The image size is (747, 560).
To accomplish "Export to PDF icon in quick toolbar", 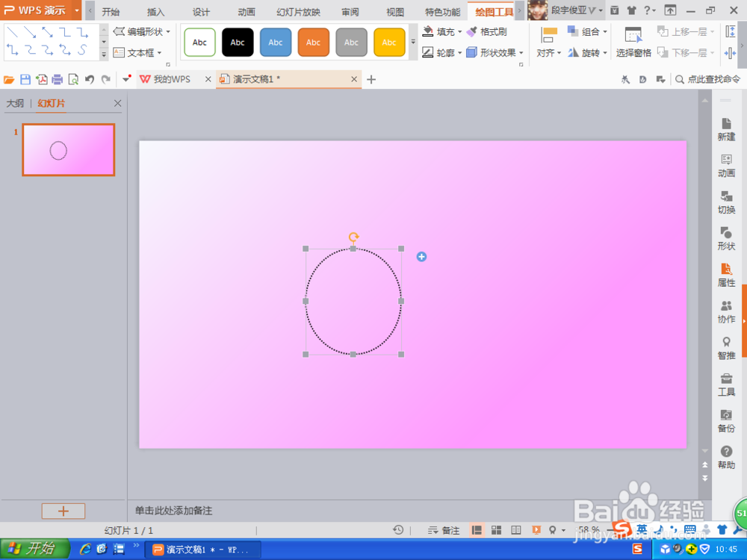I will coord(41,80).
